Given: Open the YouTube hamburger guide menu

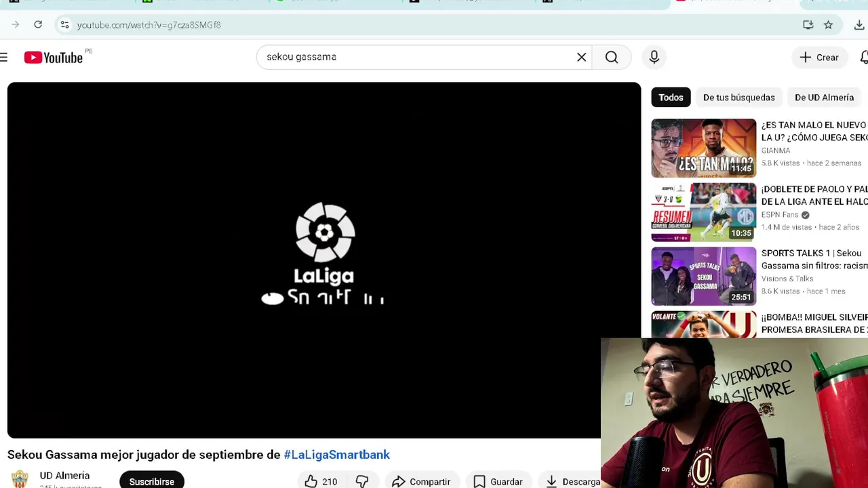Looking at the screenshot, I should 4,58.
